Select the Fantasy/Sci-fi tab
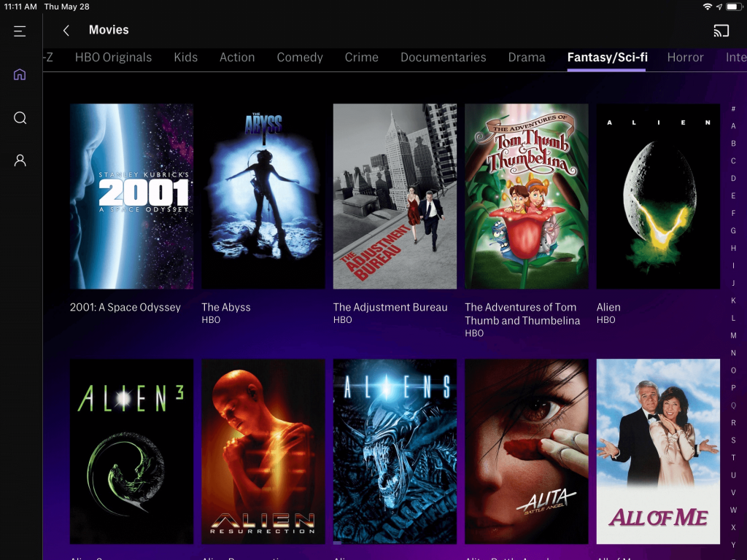747x560 pixels. 608,58
